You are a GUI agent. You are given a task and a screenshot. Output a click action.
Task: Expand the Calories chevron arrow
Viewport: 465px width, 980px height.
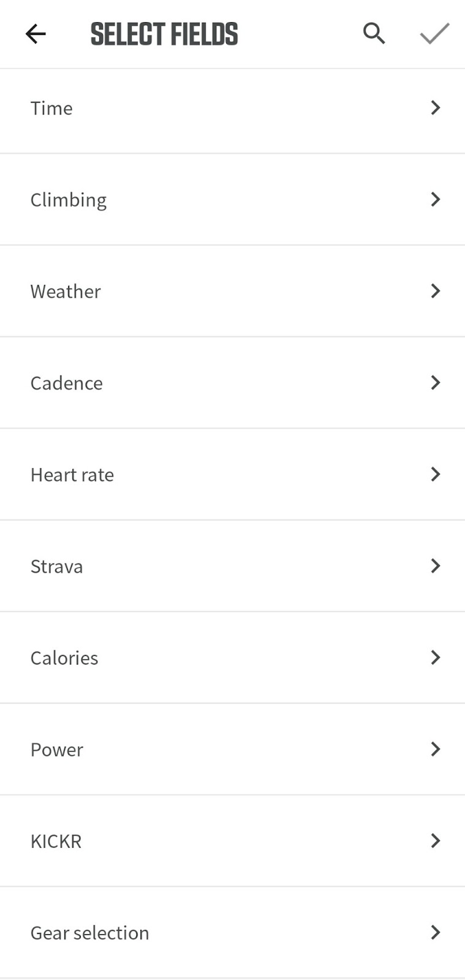(435, 657)
